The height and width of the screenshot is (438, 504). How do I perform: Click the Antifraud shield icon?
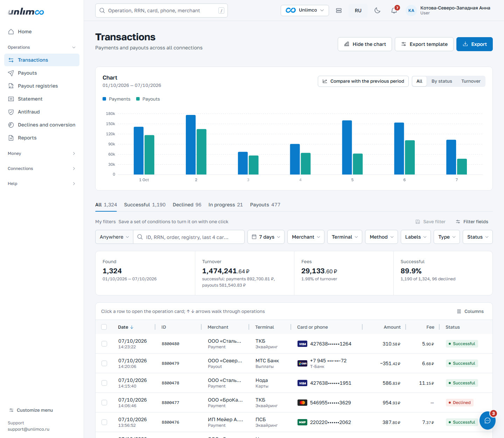coord(11,112)
